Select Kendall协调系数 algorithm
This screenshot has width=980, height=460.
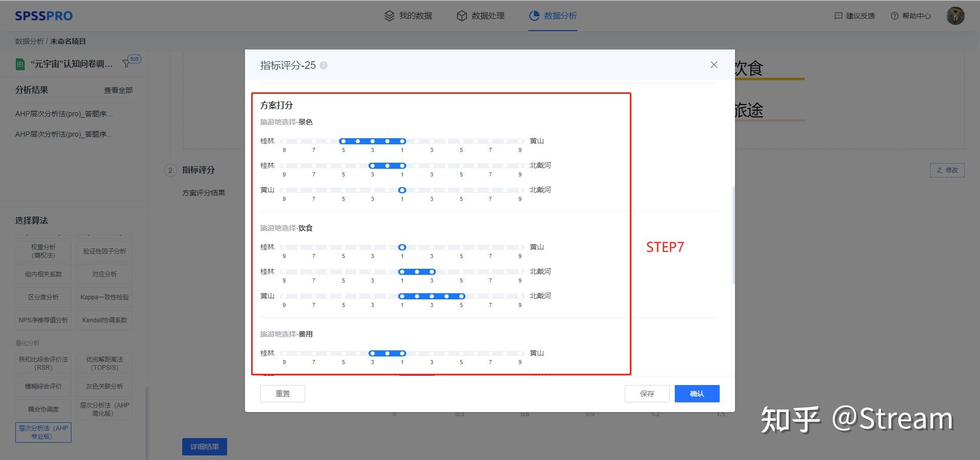pos(105,320)
